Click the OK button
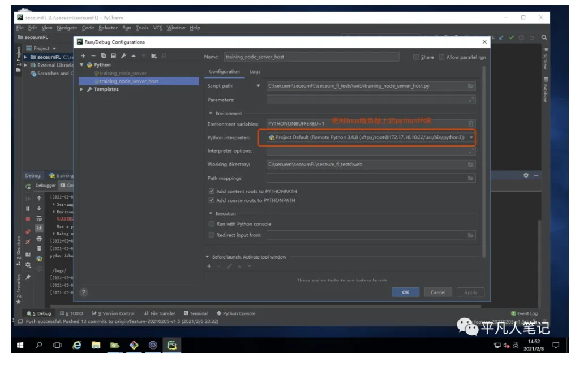The image size is (588, 366). pos(405,292)
